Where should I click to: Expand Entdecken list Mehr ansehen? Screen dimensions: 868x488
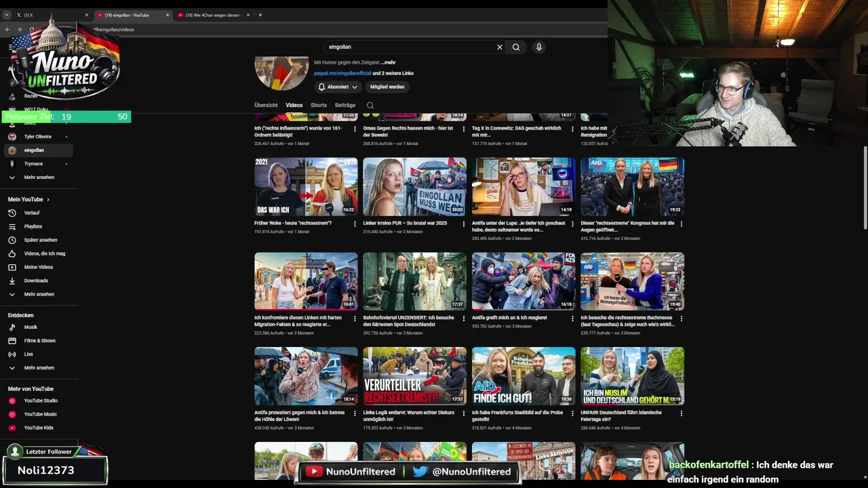(39, 368)
